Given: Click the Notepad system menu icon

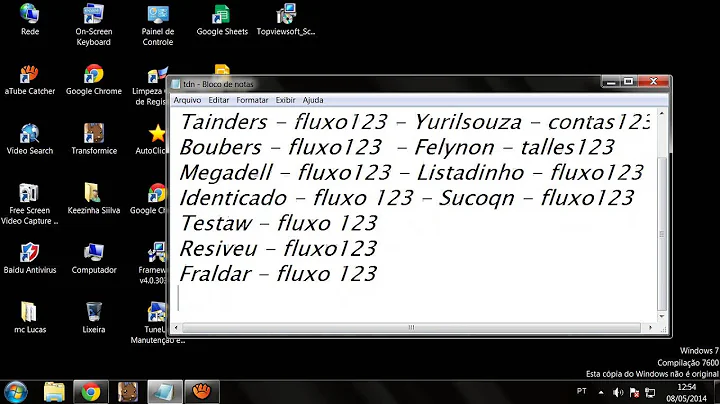Looking at the screenshot, I should click(x=175, y=84).
